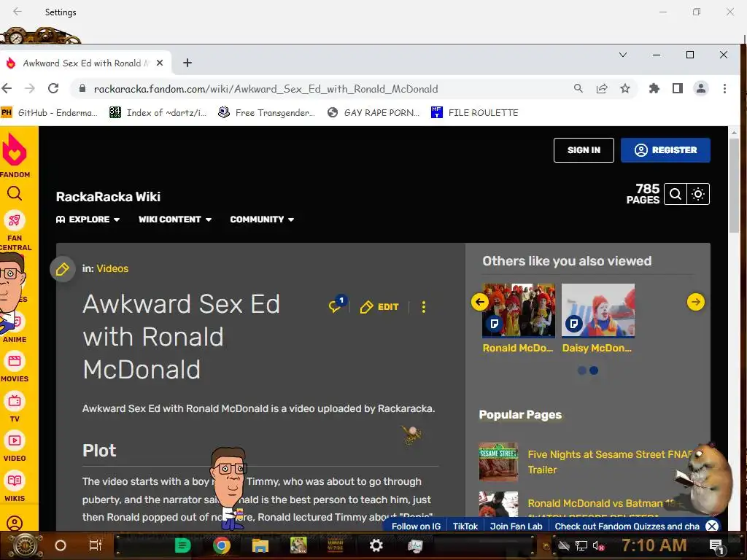
Task: Open the Chrome profile avatar
Action: pos(701,88)
